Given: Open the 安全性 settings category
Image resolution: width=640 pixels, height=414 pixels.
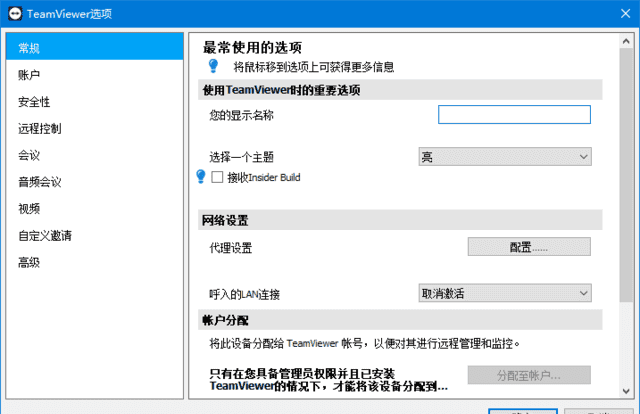Looking at the screenshot, I should pyautogui.click(x=95, y=102).
